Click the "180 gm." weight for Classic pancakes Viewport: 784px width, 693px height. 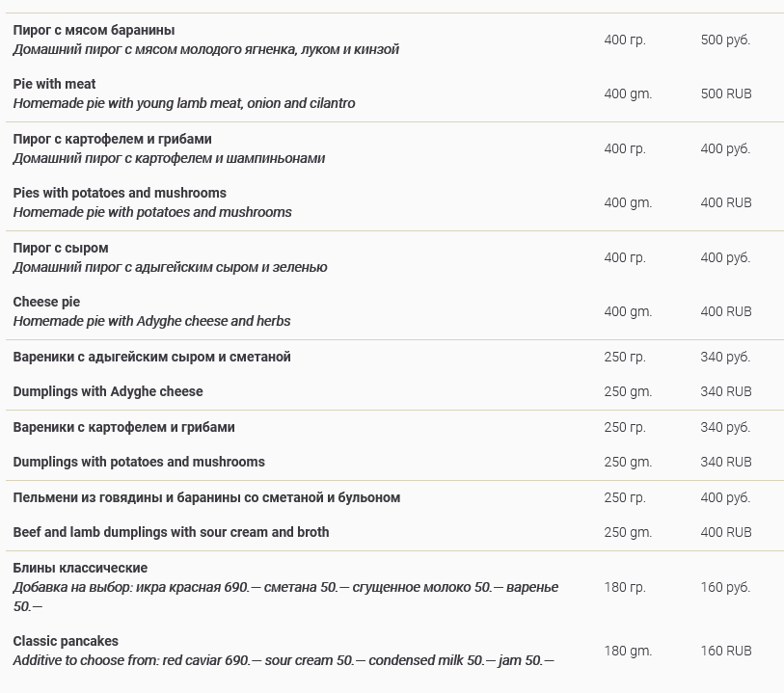point(628,651)
